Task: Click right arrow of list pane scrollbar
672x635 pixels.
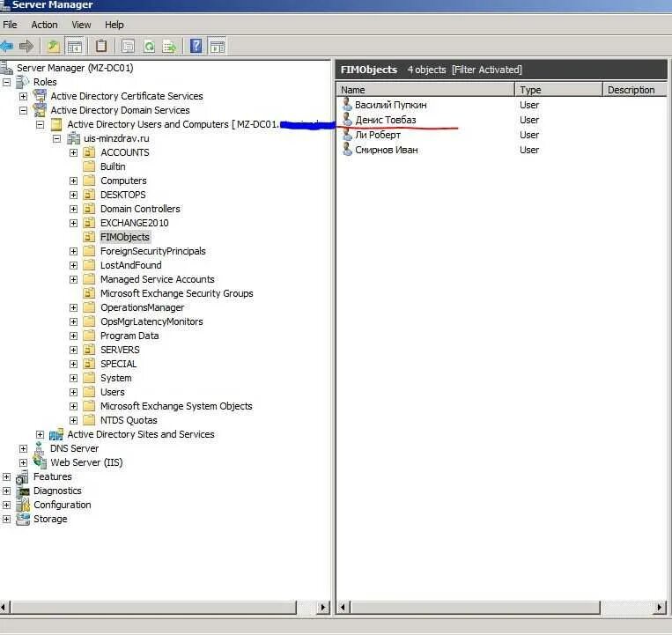Action: tap(660, 607)
